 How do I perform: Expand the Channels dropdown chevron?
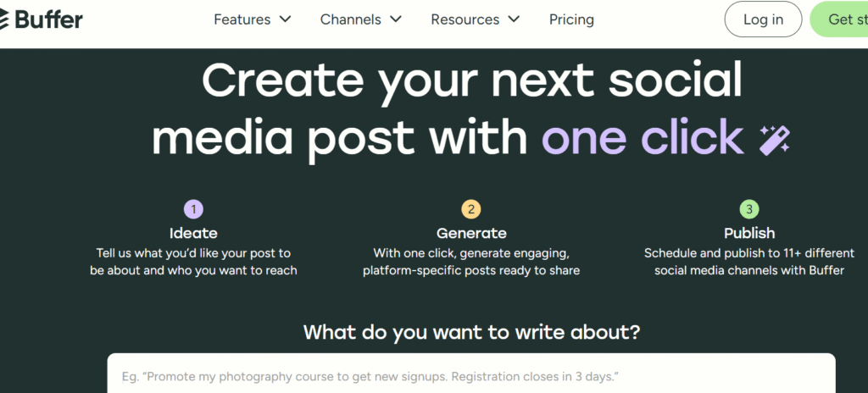click(395, 19)
